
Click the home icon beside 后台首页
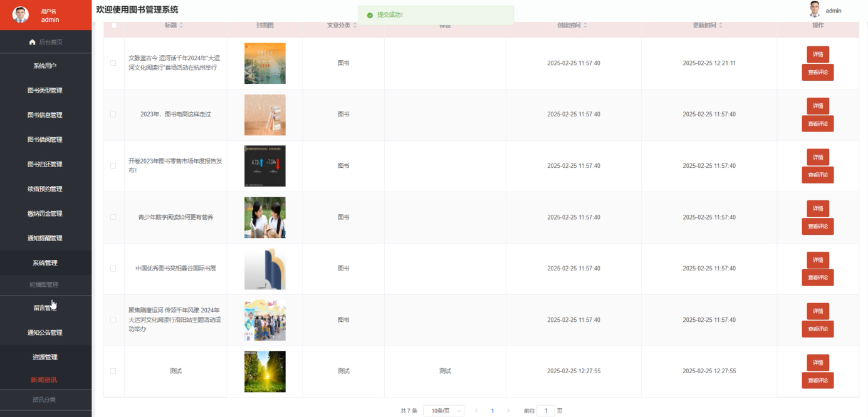[x=33, y=42]
